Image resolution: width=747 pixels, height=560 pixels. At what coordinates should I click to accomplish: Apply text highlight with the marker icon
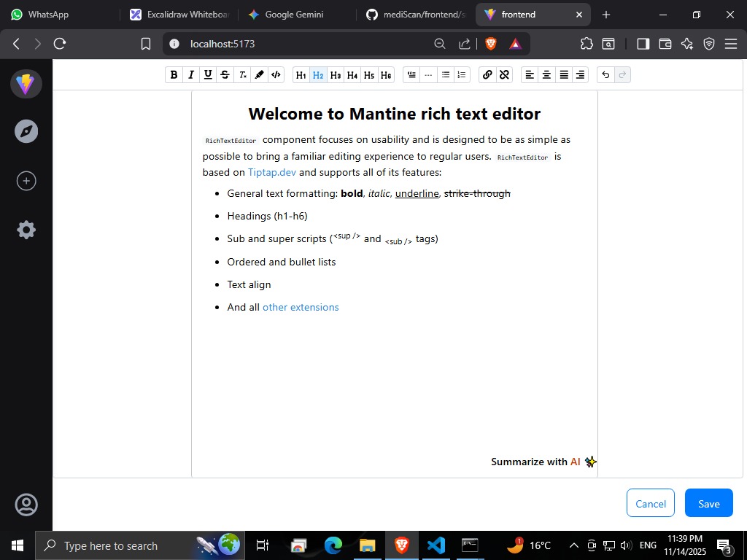tap(259, 74)
